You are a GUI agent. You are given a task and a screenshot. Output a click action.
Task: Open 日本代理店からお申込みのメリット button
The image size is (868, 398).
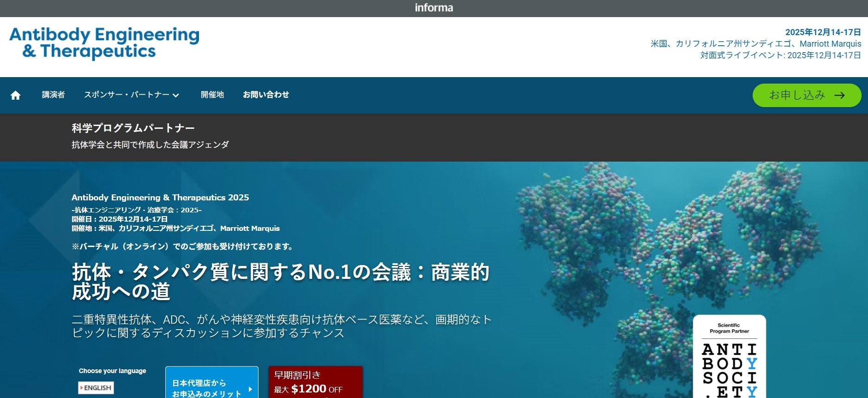[x=212, y=382]
